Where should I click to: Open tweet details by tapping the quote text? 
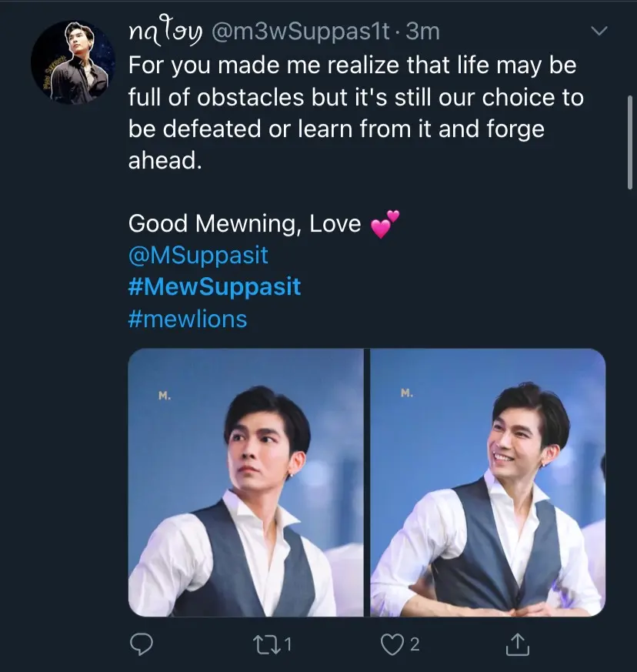[354, 98]
